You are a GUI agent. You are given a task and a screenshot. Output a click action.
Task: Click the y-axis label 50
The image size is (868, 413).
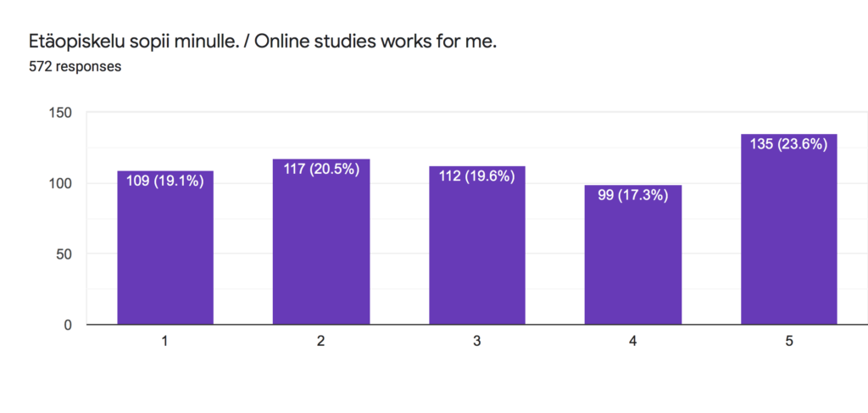(65, 254)
